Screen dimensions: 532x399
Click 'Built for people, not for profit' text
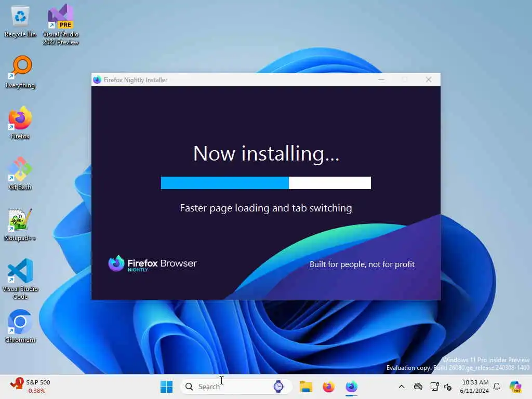tap(362, 264)
